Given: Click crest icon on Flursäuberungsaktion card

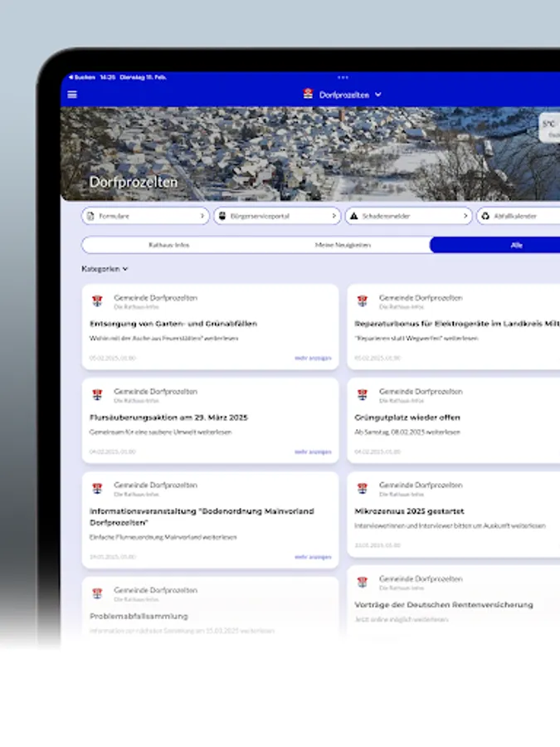Looking at the screenshot, I should pos(98,395).
